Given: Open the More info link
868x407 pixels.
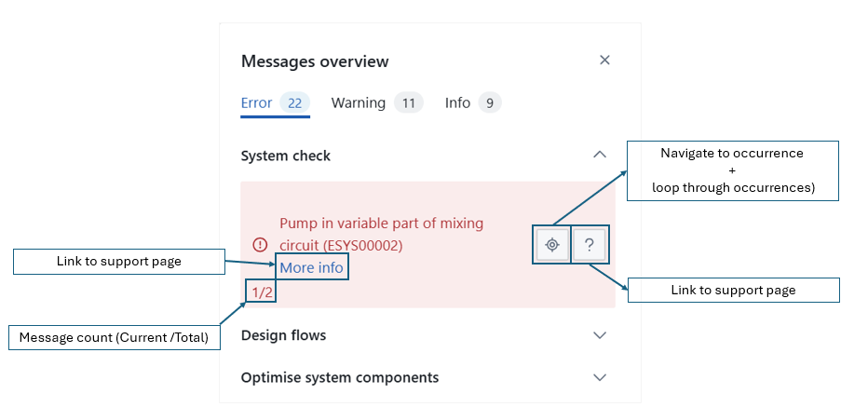Looking at the screenshot, I should coord(311,268).
